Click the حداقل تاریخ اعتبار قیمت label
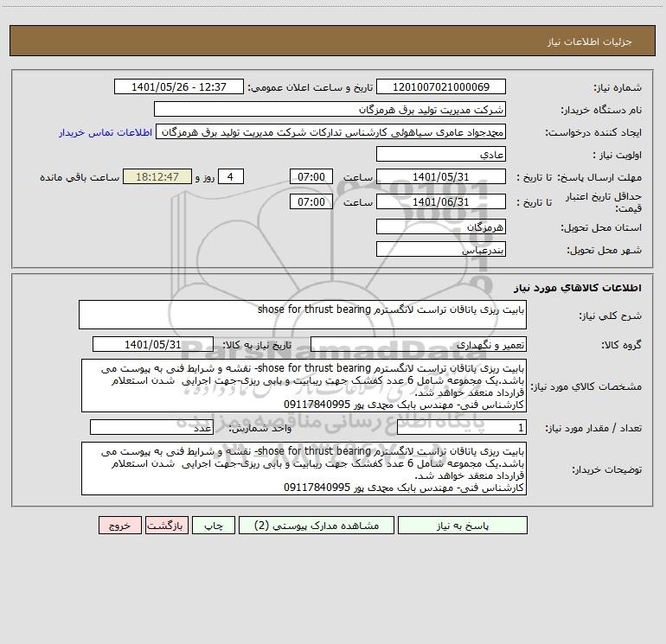666x644 pixels. coord(604,202)
